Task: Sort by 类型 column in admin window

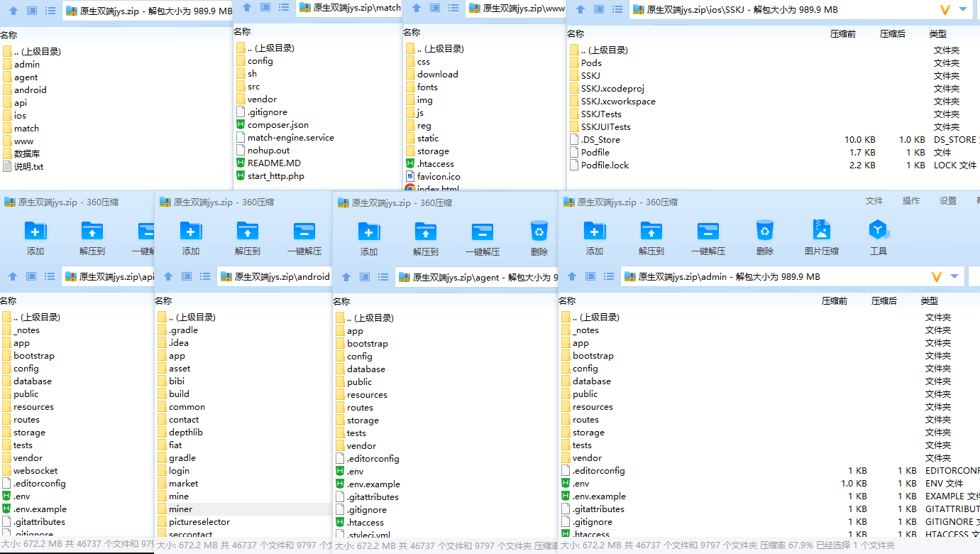Action: click(930, 300)
